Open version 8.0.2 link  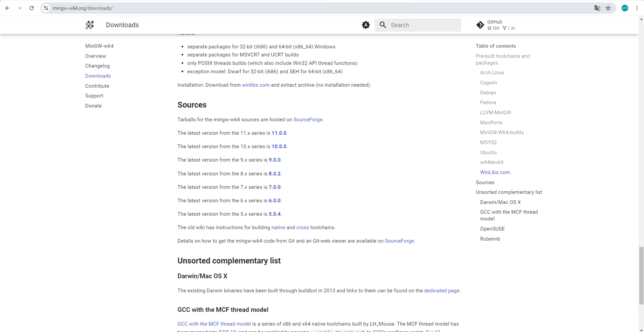275,174
